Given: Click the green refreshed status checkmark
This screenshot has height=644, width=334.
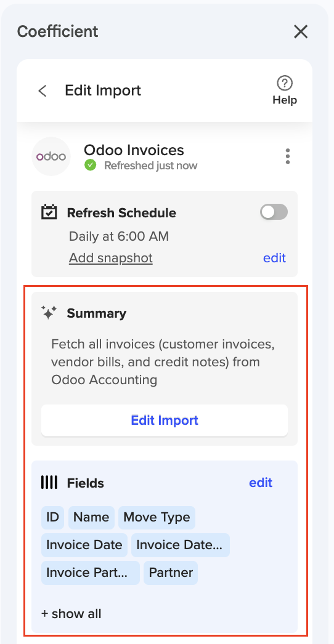Looking at the screenshot, I should coord(91,166).
